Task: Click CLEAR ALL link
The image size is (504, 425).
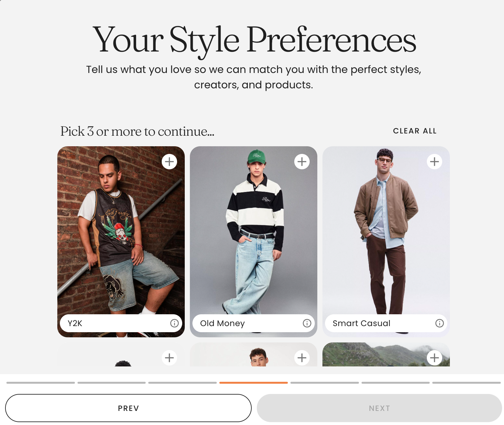Action: point(415,131)
